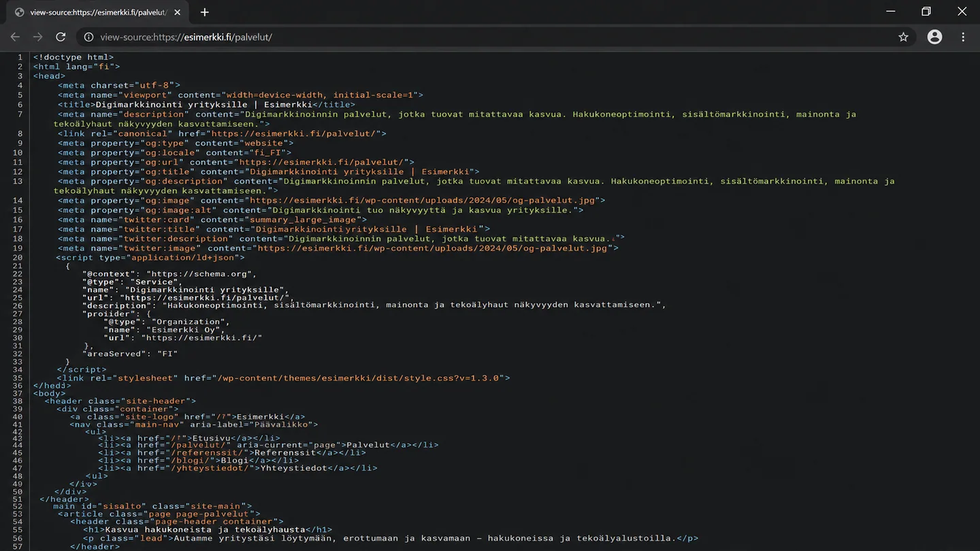Click line number 20
Image resolution: width=980 pixels, height=551 pixels.
pos(18,258)
